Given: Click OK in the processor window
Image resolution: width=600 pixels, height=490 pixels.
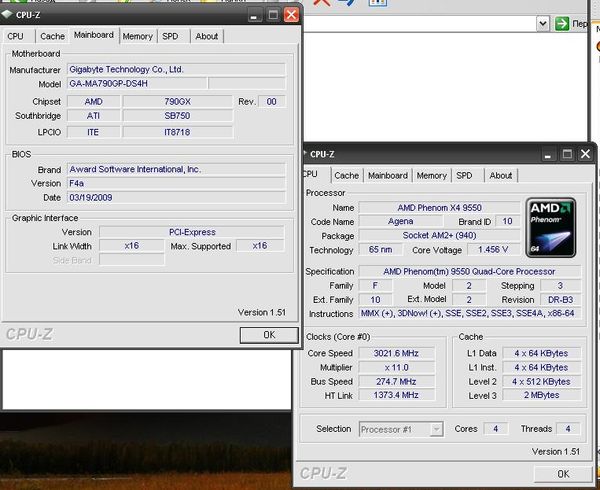Looking at the screenshot, I should (x=563, y=474).
